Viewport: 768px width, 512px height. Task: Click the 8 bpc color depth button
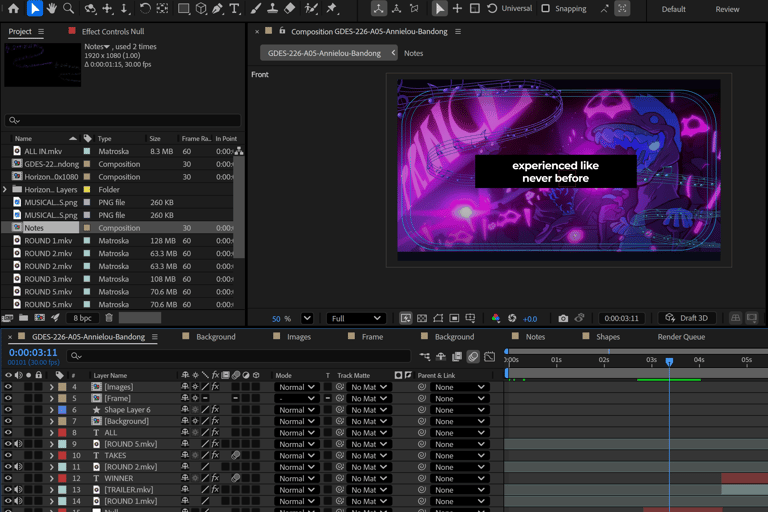coord(82,318)
